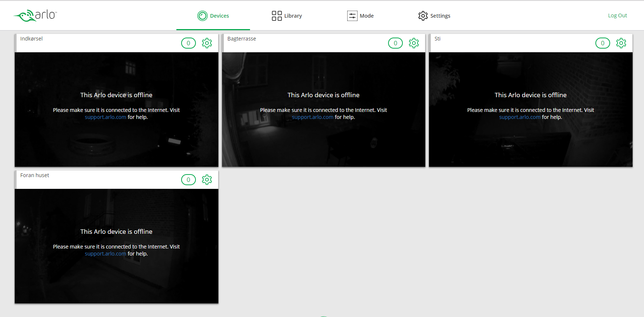Follow support.arlo.com link in Foran huset feed
The height and width of the screenshot is (317, 644).
tap(105, 254)
